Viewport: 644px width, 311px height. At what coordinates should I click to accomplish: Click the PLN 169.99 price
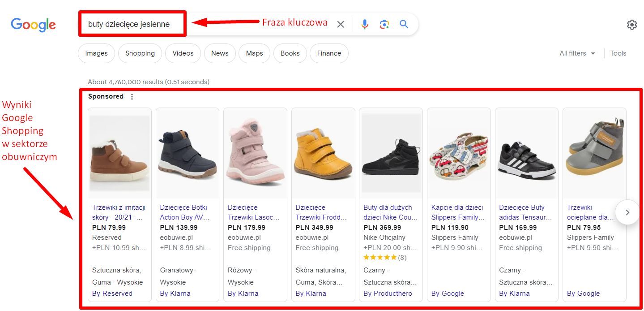(518, 228)
